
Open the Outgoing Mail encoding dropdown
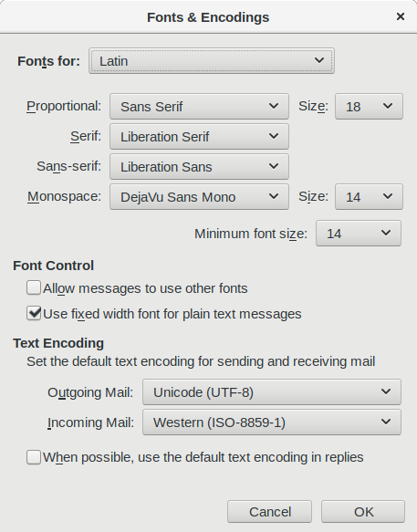click(272, 392)
